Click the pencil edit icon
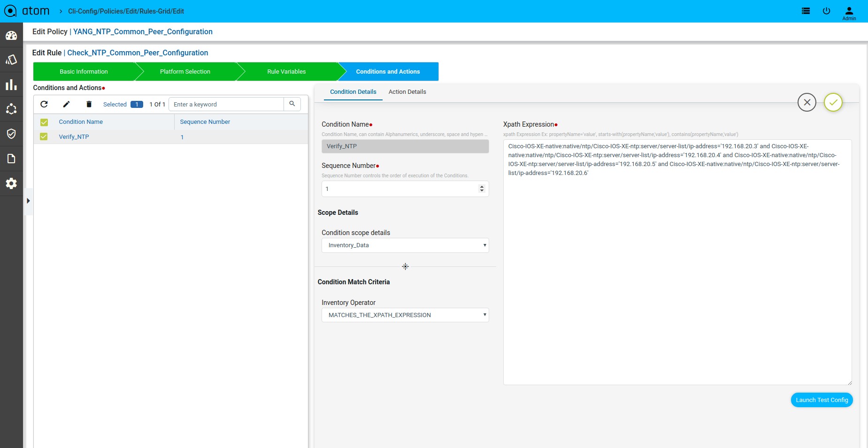 point(67,104)
